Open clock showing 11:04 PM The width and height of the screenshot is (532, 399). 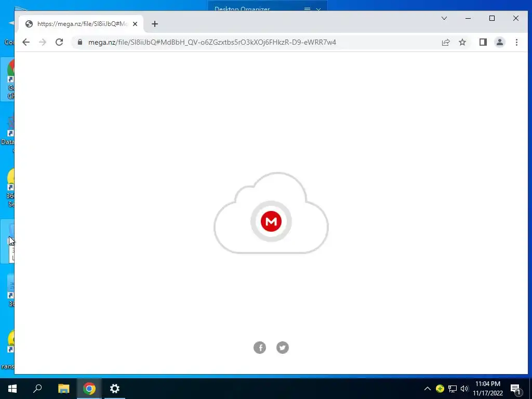click(488, 389)
